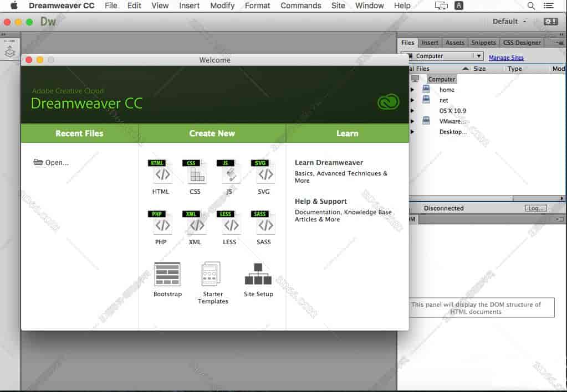Create a new JS file
This screenshot has height=392, width=567.
click(229, 173)
